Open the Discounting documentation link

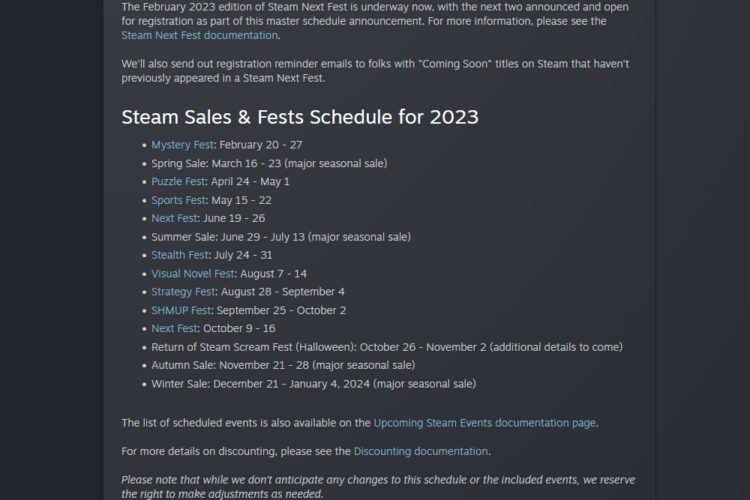pyautogui.click(x=420, y=451)
